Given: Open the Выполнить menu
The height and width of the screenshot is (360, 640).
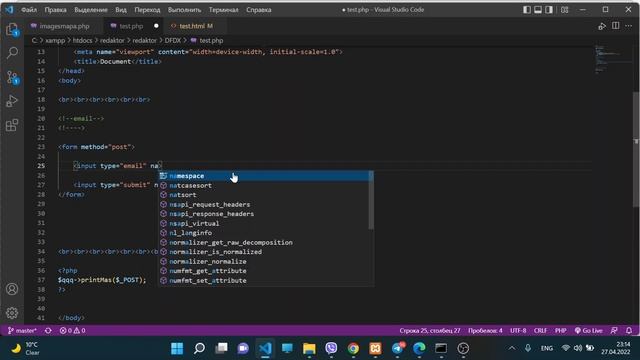Looking at the screenshot, I should [184, 9].
